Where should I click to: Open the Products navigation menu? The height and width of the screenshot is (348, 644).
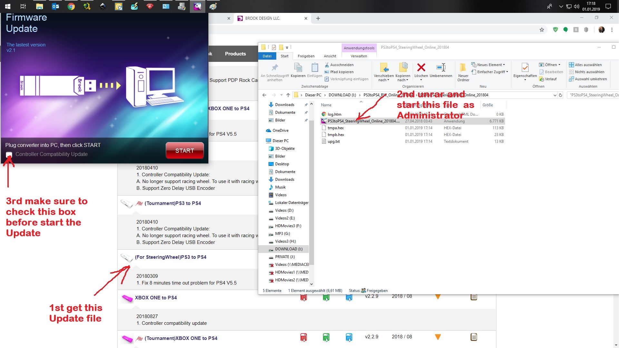tap(235, 54)
